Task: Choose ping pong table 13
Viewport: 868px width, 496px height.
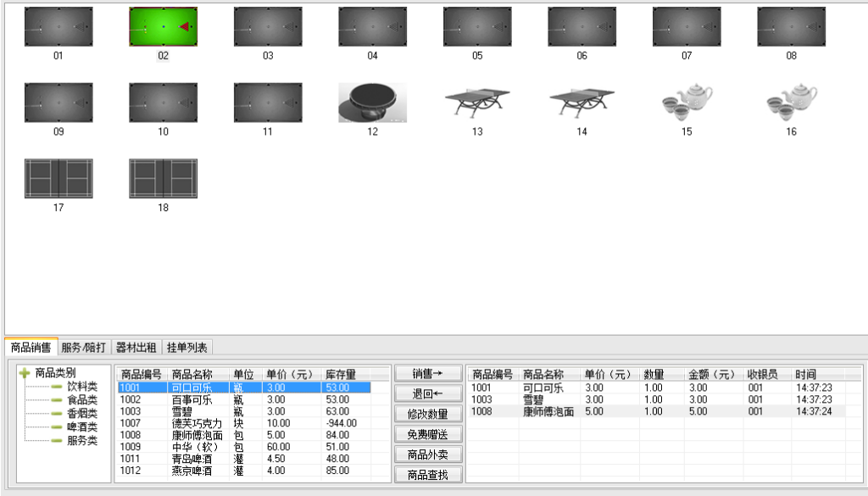Action: [477, 103]
